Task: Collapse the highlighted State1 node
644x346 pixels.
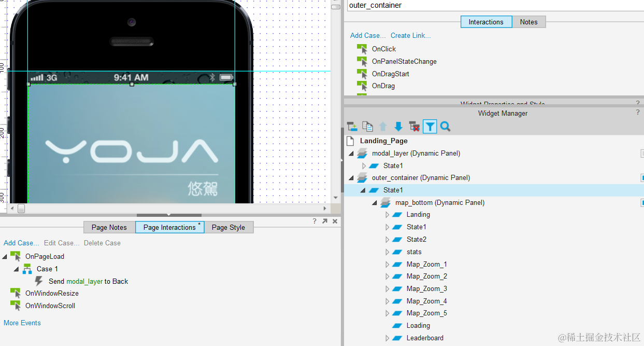Action: pyautogui.click(x=363, y=190)
